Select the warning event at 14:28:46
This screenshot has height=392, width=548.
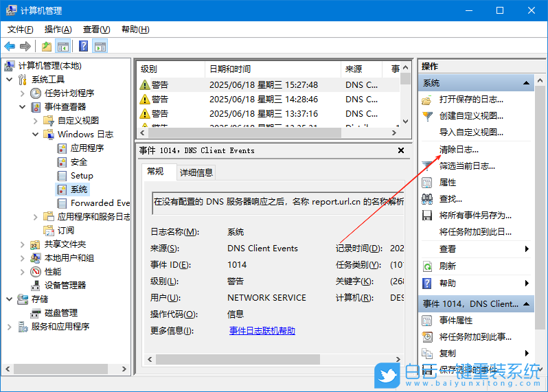click(268, 100)
